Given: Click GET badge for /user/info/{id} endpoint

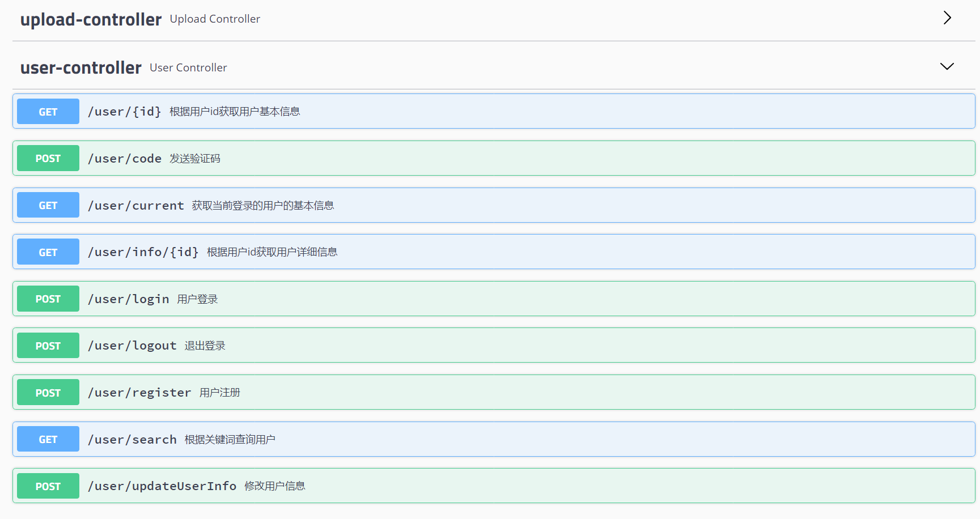Looking at the screenshot, I should (48, 252).
